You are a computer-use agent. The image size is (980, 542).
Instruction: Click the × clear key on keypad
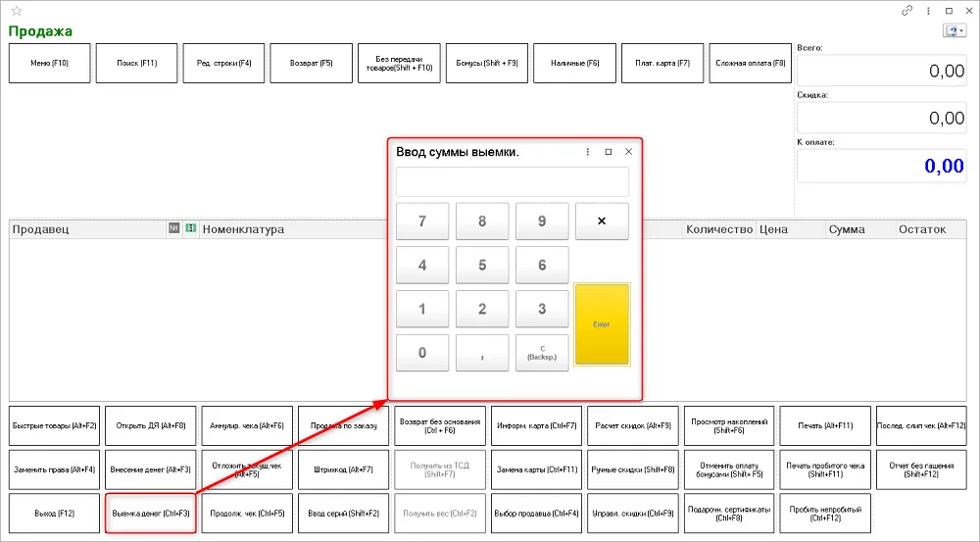coord(602,222)
